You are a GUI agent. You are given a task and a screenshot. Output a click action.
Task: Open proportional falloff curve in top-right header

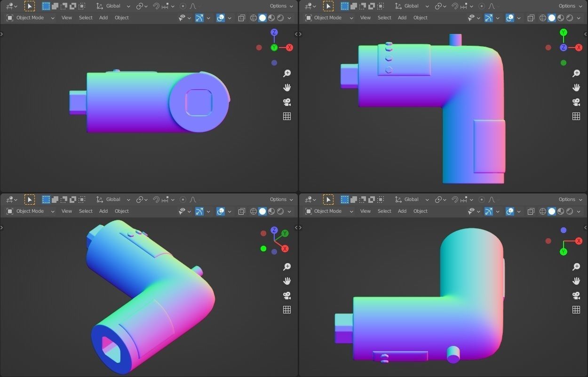pyautogui.click(x=492, y=6)
